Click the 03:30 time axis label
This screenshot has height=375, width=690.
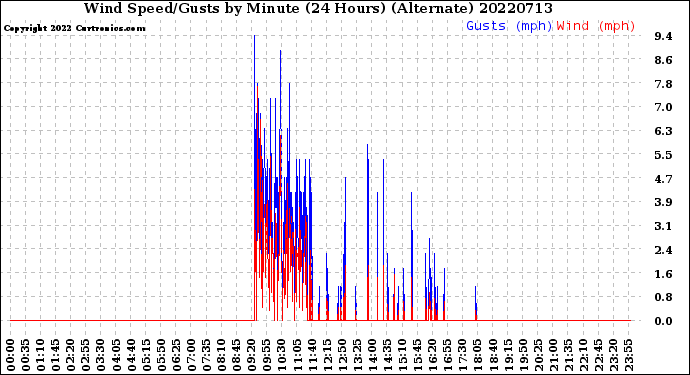(x=101, y=355)
